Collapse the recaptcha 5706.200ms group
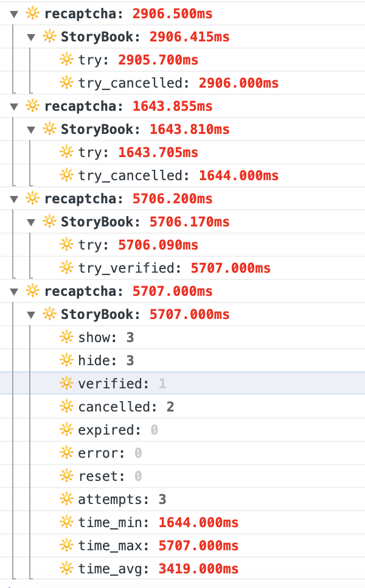The width and height of the screenshot is (365, 588). click(x=14, y=199)
